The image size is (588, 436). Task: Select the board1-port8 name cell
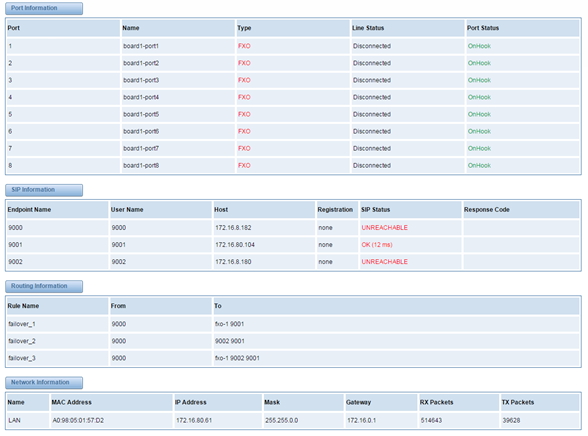(x=141, y=165)
